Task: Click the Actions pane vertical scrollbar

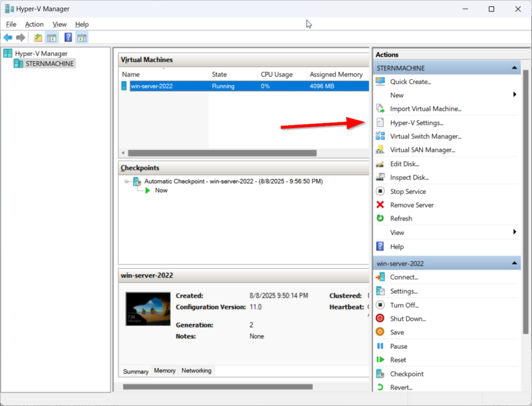Action: [525, 202]
